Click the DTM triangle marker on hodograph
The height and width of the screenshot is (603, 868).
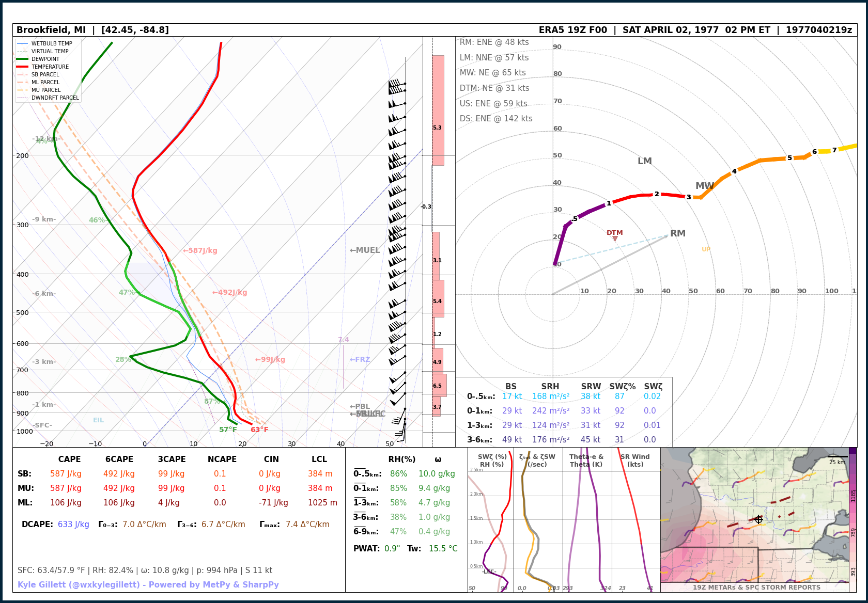click(615, 239)
